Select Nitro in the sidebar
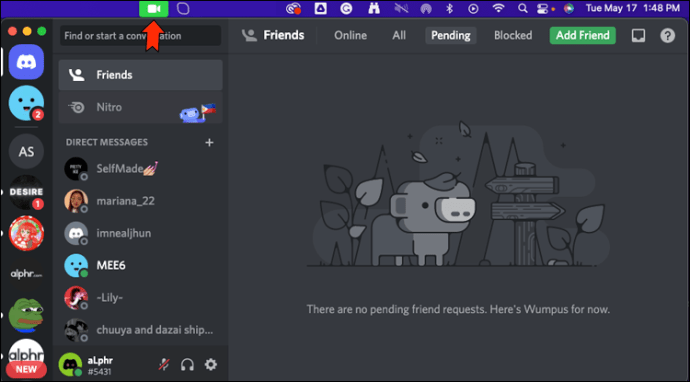690x382 pixels. (140, 107)
